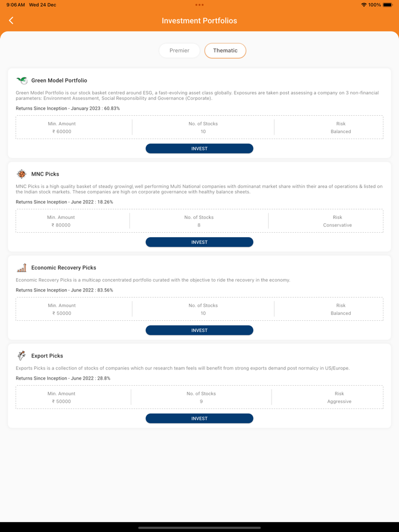This screenshot has width=399, height=532.
Task: Open the Export Picks heading
Action: [47, 356]
